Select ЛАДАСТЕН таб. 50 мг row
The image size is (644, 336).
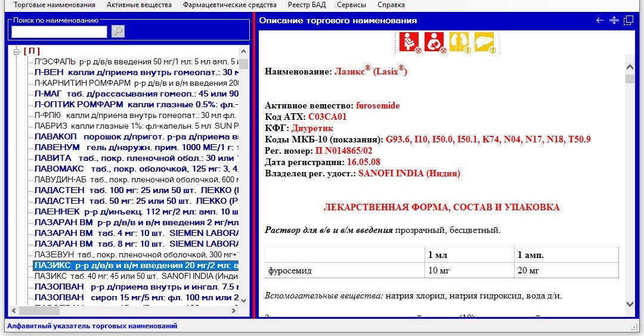pos(136,201)
